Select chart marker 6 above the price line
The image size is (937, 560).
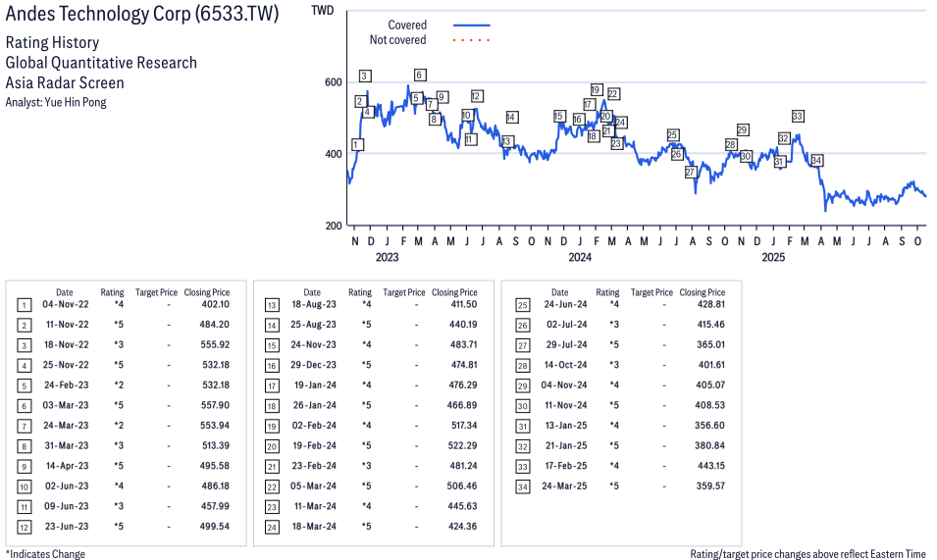tap(420, 75)
